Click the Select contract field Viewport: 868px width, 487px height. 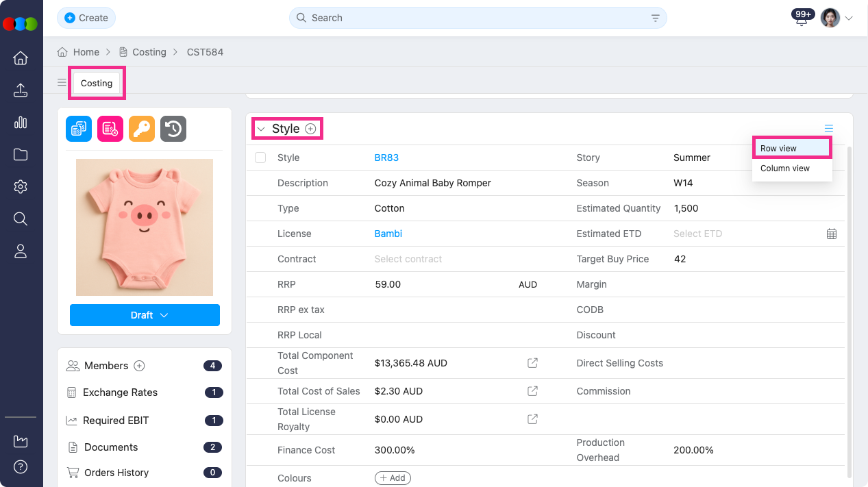coord(408,259)
